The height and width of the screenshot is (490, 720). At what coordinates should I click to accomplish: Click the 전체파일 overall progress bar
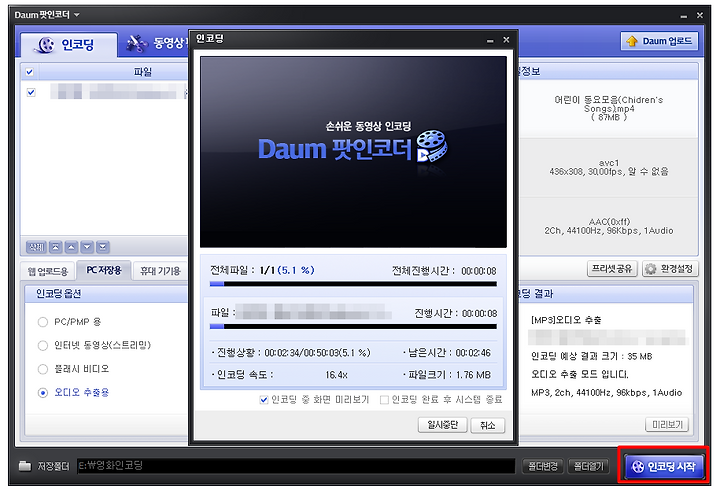point(353,284)
